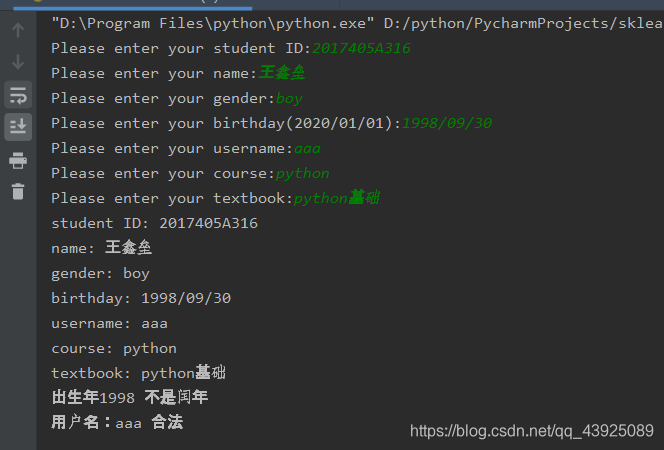The height and width of the screenshot is (450, 664).
Task: Click the output line birthday: 1998/09/30
Action: (x=141, y=298)
